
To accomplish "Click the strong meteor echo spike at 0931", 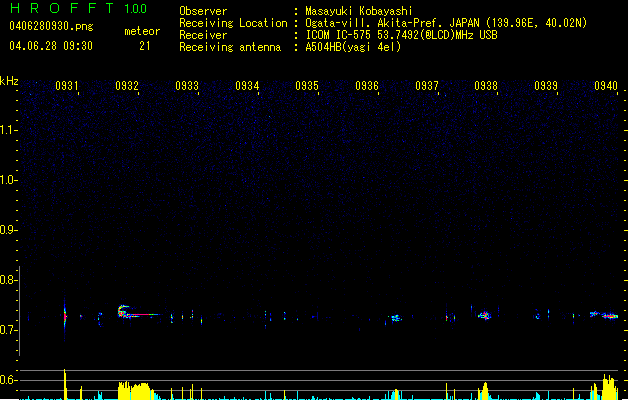I will (65, 317).
